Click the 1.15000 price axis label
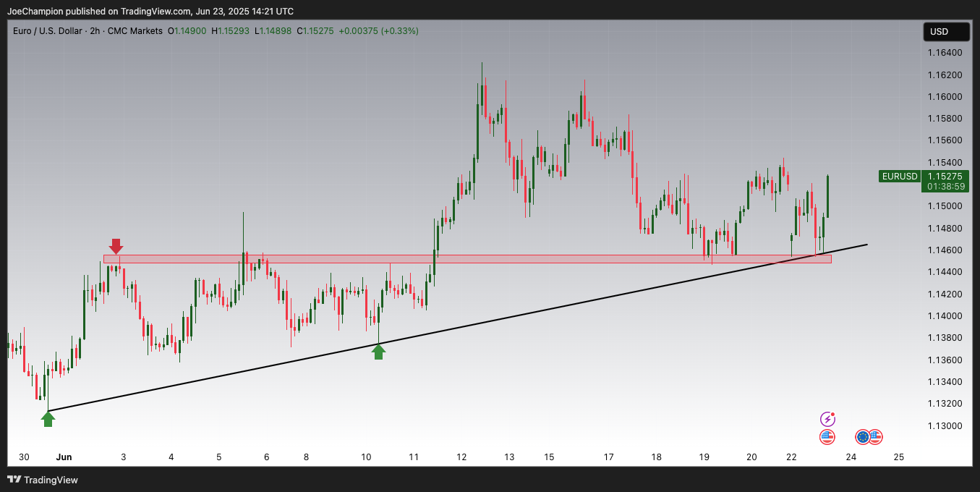Screen dimensions: 980x492 (x=945, y=206)
